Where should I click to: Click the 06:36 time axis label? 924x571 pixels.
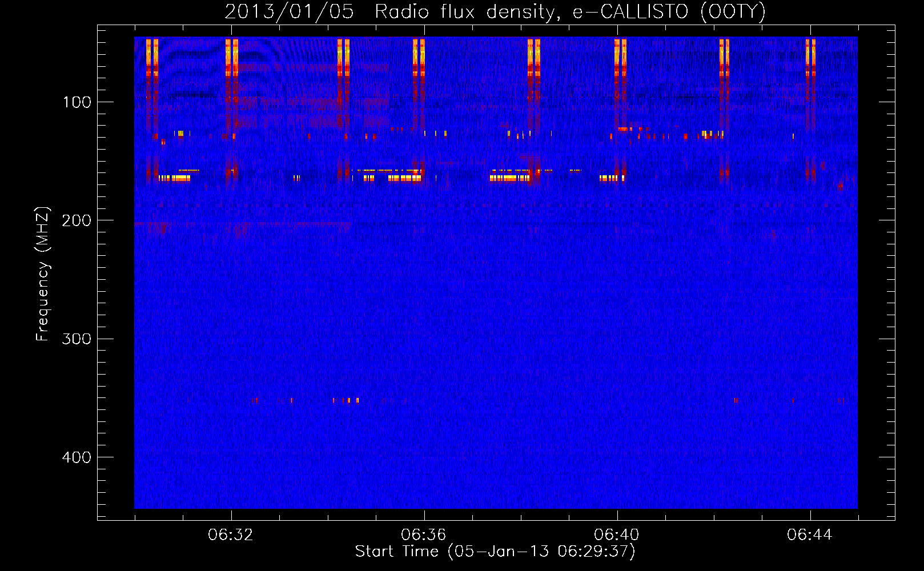424,535
